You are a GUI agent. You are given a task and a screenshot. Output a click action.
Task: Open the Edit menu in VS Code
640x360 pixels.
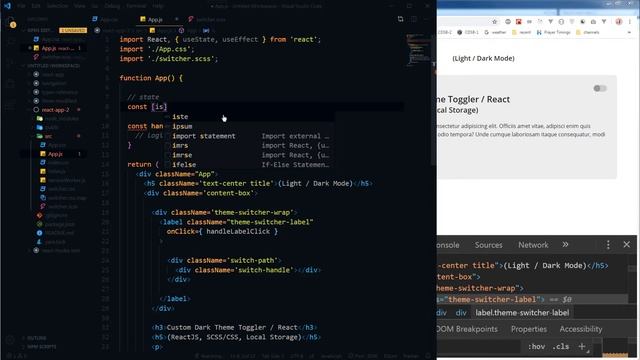click(36, 6)
